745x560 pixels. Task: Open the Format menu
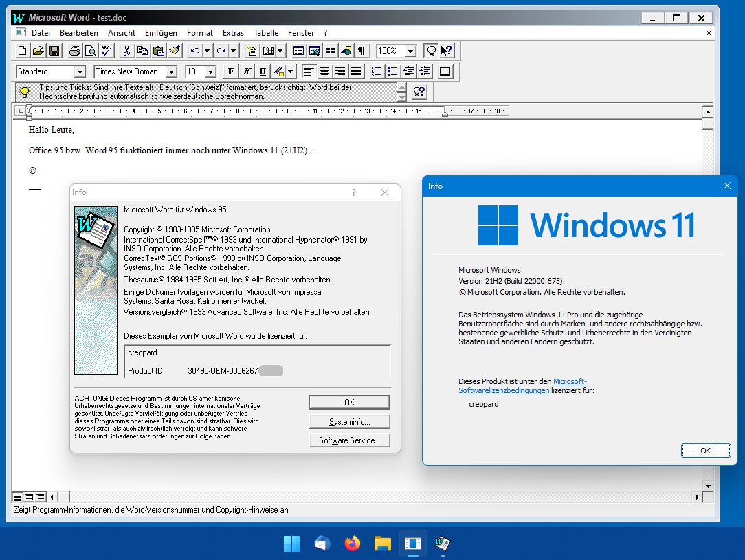click(x=199, y=33)
